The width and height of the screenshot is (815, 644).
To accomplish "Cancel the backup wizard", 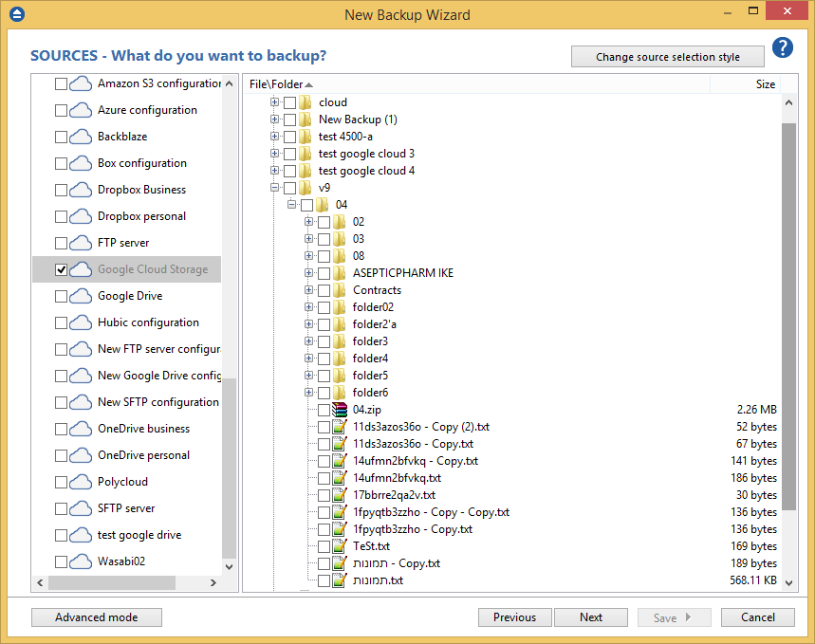I will point(758,617).
